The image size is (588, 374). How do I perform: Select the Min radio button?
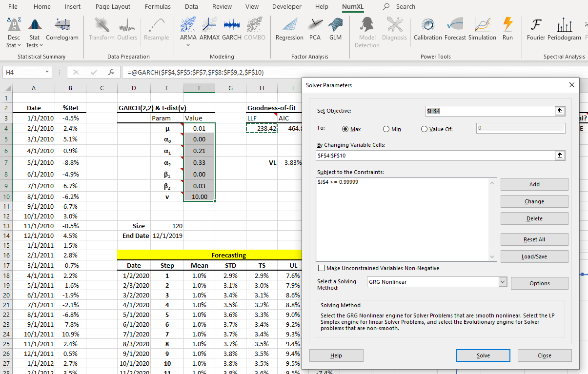(386, 129)
